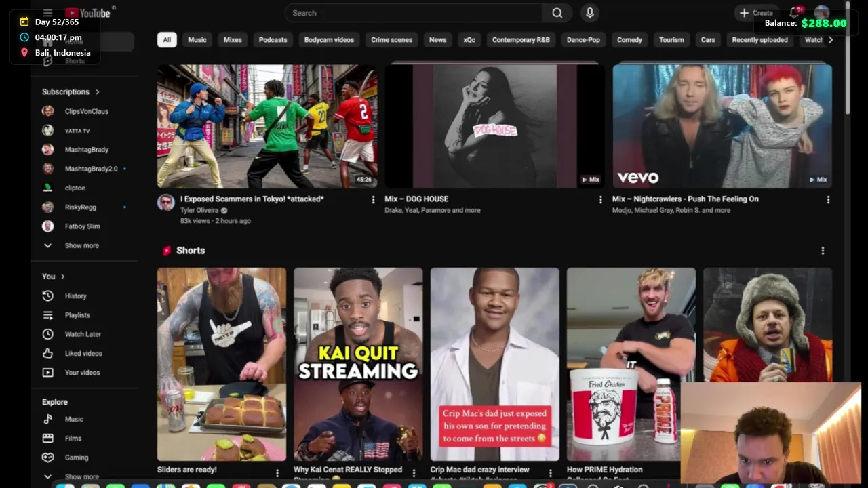Click the YouTube logo

pos(87,13)
